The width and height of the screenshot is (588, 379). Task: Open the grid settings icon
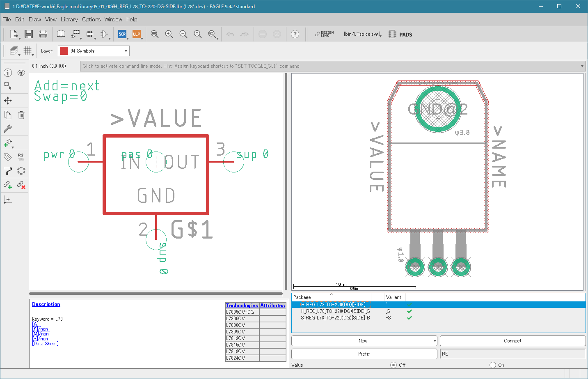(x=28, y=51)
